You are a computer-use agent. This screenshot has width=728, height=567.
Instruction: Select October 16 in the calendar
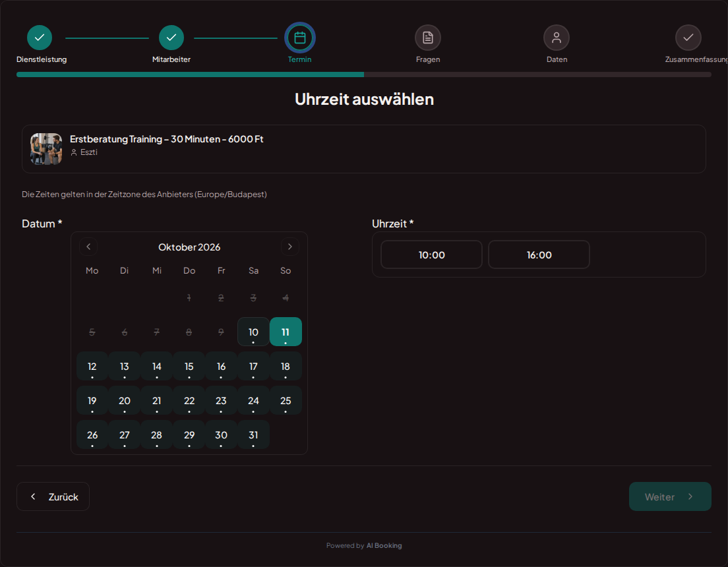click(x=221, y=366)
